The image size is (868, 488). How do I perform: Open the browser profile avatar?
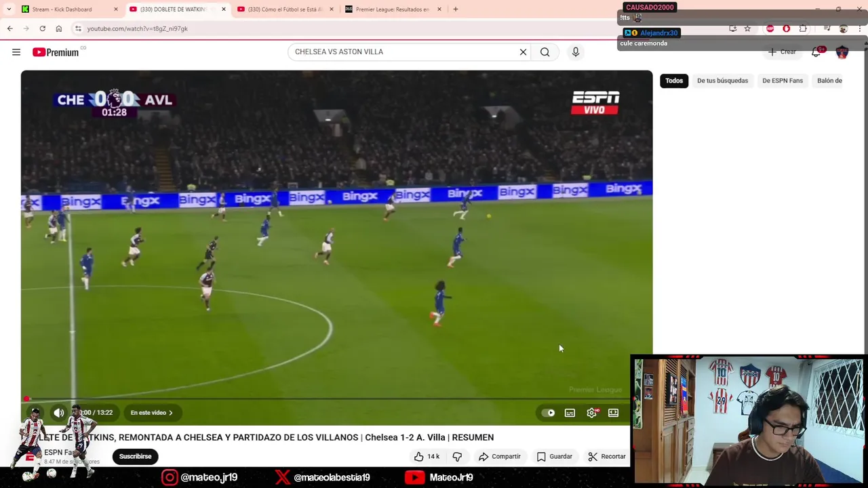(844, 28)
